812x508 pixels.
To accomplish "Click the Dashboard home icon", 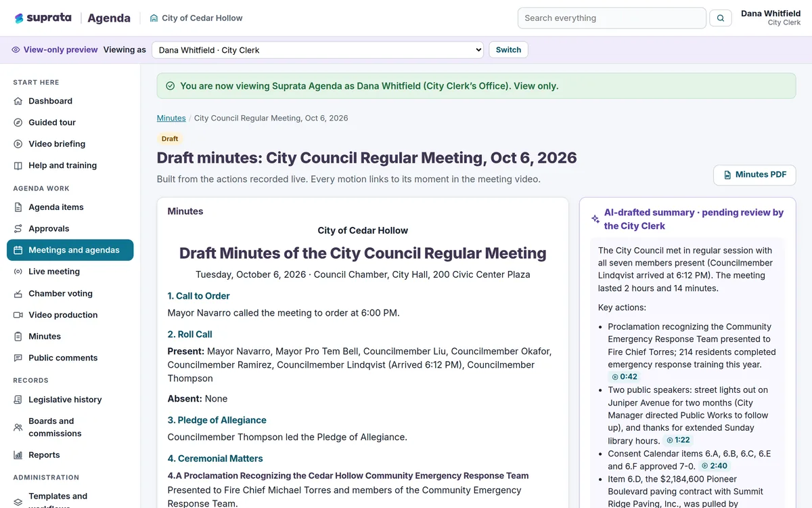I will 18,101.
